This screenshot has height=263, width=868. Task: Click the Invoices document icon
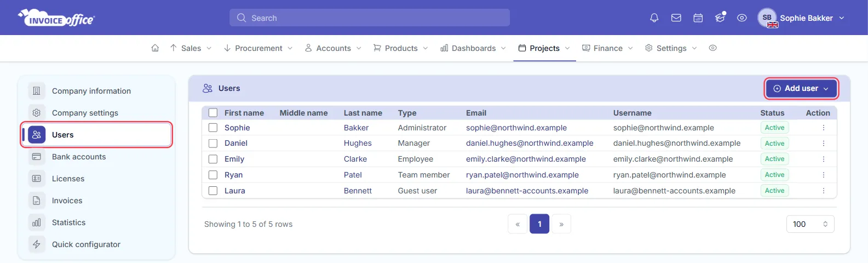pos(37,201)
